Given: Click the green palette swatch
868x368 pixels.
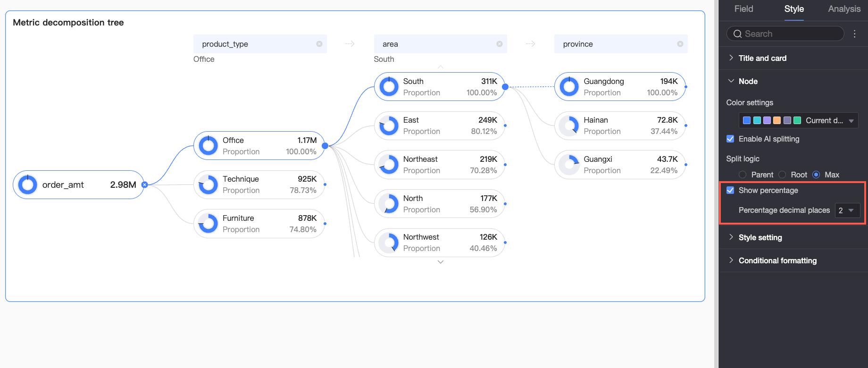Looking at the screenshot, I should pyautogui.click(x=797, y=120).
